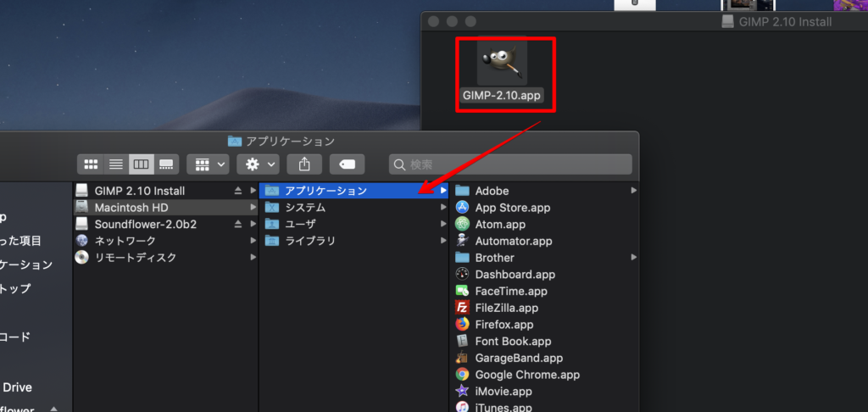Screen dimensions: 868x412
Task: Focus the Finder search field
Action: click(510, 164)
